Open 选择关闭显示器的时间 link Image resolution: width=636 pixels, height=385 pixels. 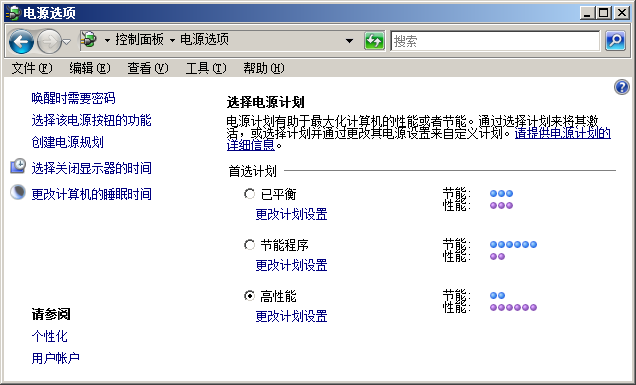pyautogui.click(x=91, y=168)
